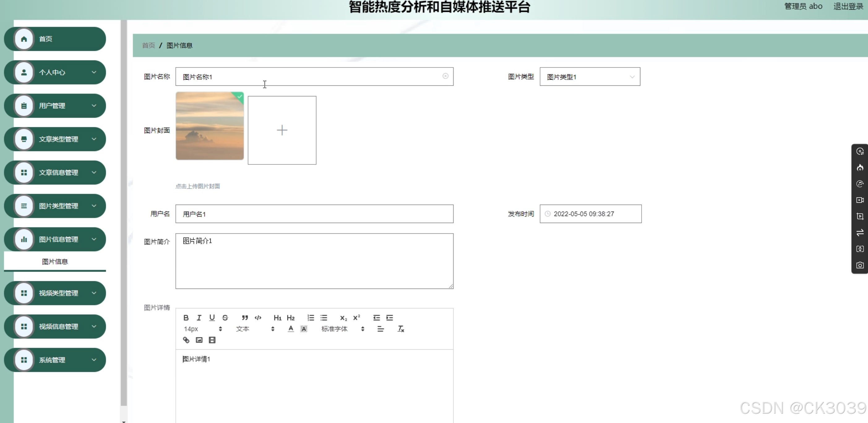
Task: Apply strikethrough formatting in the editor
Action: click(225, 317)
